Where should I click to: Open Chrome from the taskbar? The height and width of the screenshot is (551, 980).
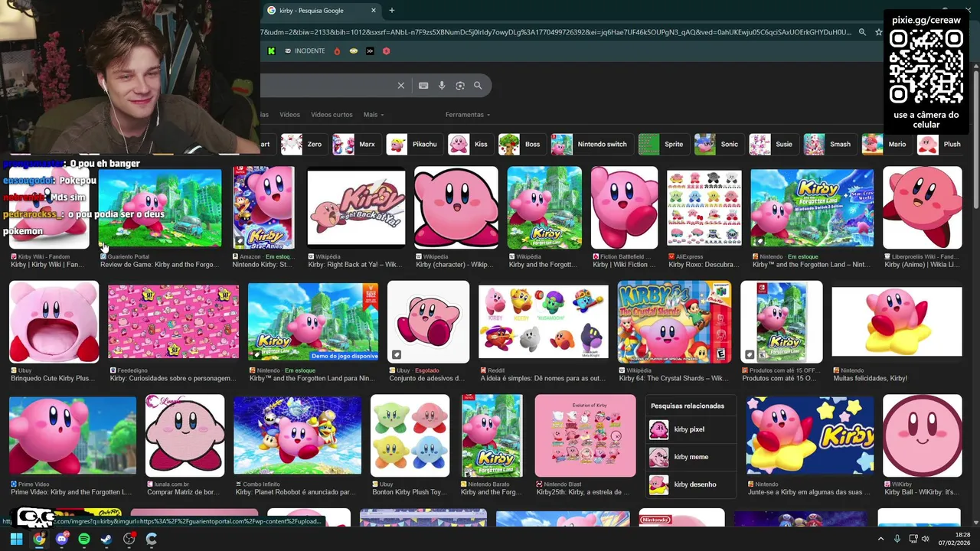coord(39,539)
